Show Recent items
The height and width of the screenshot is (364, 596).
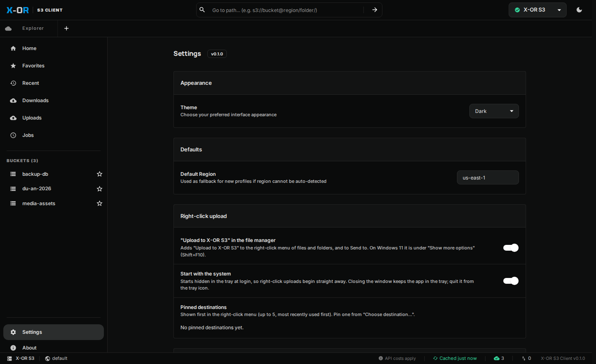(x=53, y=83)
